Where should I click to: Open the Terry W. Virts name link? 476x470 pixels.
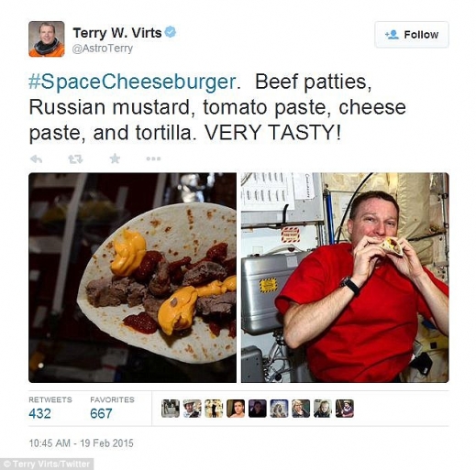click(x=117, y=33)
